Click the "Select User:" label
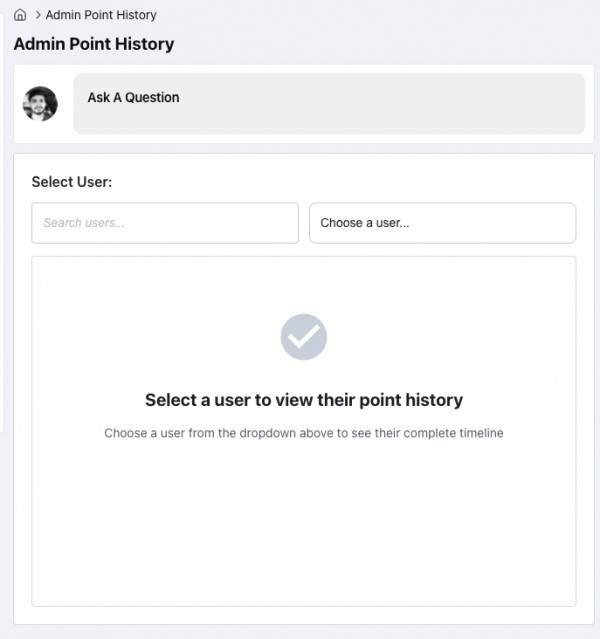 coord(72,182)
